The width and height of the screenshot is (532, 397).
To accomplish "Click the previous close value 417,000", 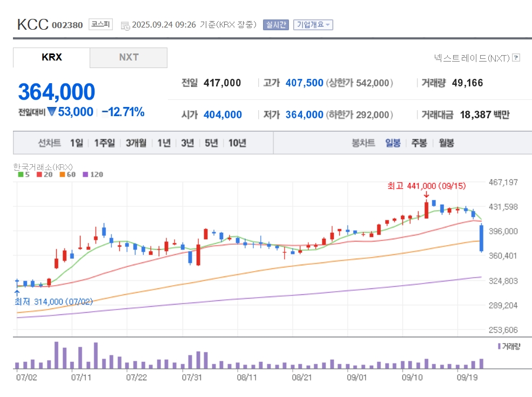I will click(222, 83).
